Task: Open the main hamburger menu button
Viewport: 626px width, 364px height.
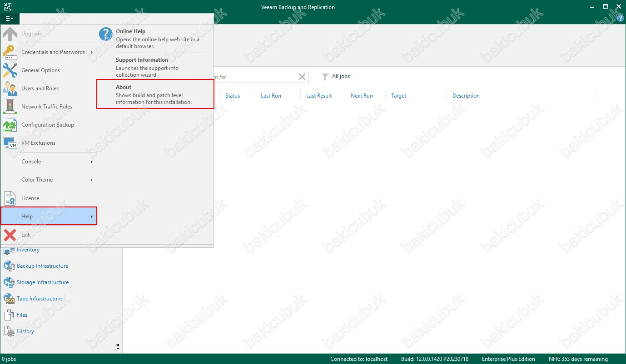Action: (10, 19)
